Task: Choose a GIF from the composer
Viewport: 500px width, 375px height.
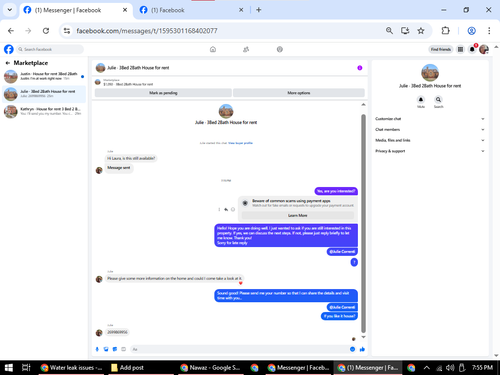Action: point(123,349)
